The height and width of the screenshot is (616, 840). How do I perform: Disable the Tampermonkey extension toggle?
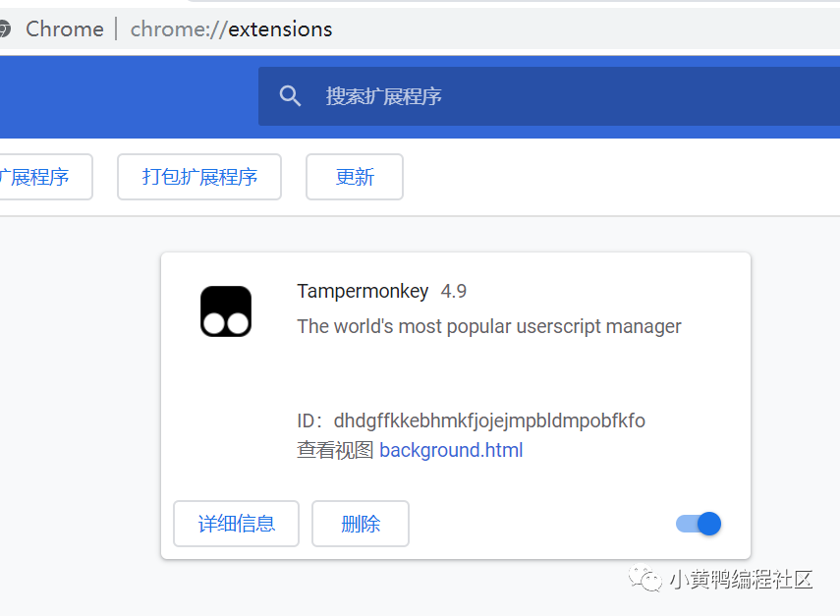pos(699,524)
